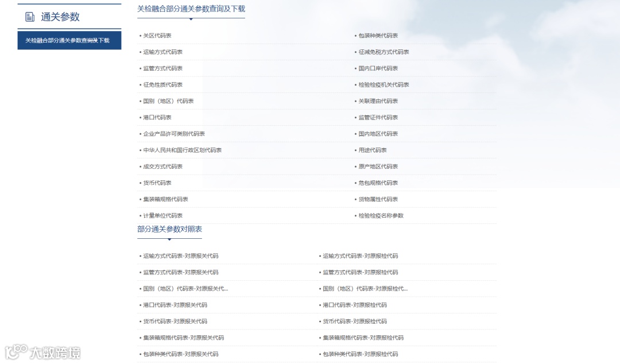Open the 原产地区代码表 link
The image size is (620, 364).
pos(378,166)
